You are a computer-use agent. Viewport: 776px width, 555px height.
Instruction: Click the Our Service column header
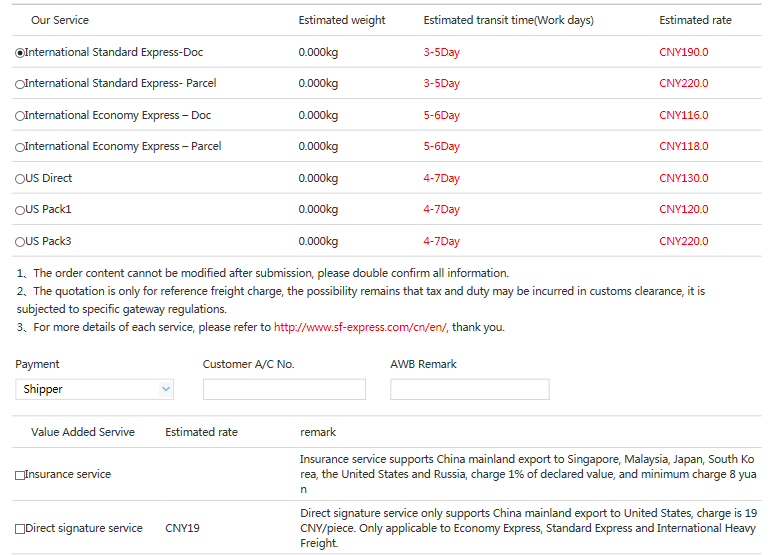(60, 20)
